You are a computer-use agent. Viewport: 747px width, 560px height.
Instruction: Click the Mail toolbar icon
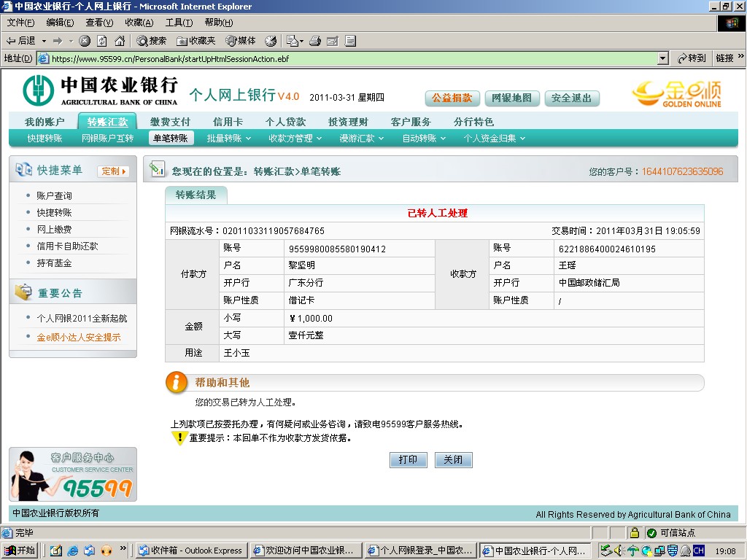pos(292,41)
